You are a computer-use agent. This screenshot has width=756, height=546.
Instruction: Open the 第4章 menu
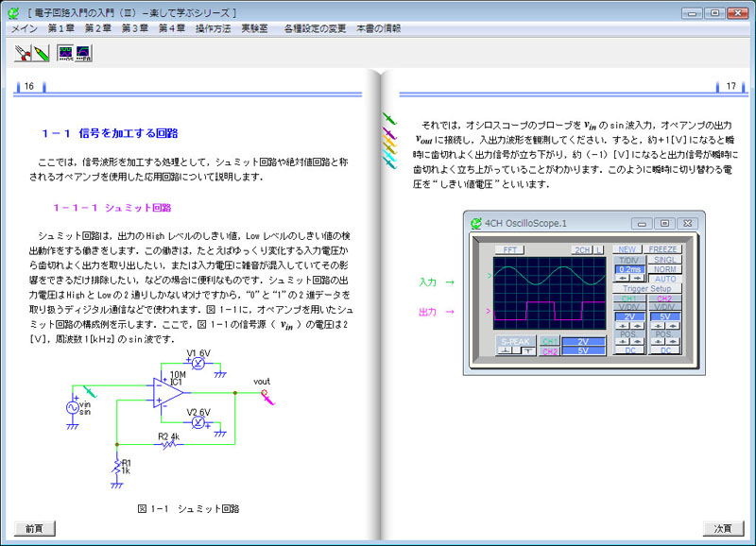[172, 28]
